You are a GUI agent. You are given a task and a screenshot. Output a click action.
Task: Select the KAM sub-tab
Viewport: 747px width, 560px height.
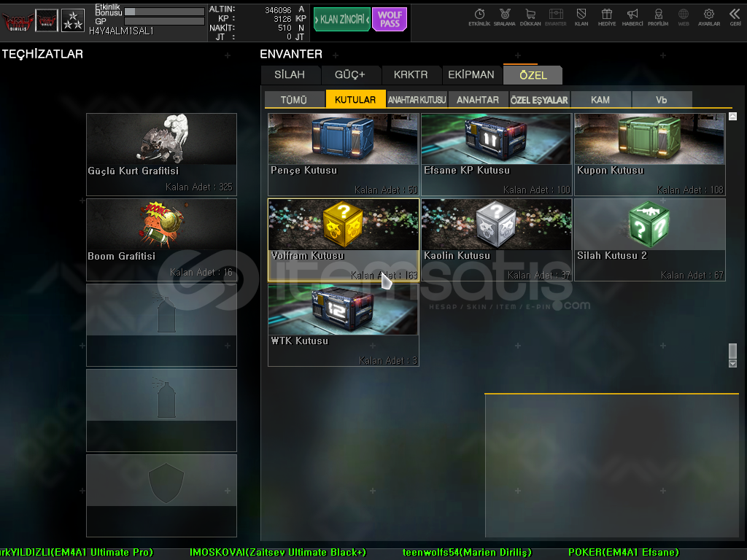tap(600, 100)
